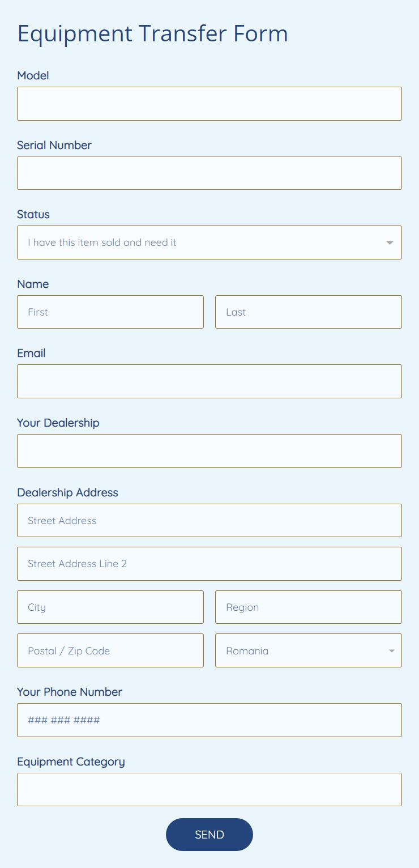Click the SEND button
The width and height of the screenshot is (419, 868).
coord(209,835)
